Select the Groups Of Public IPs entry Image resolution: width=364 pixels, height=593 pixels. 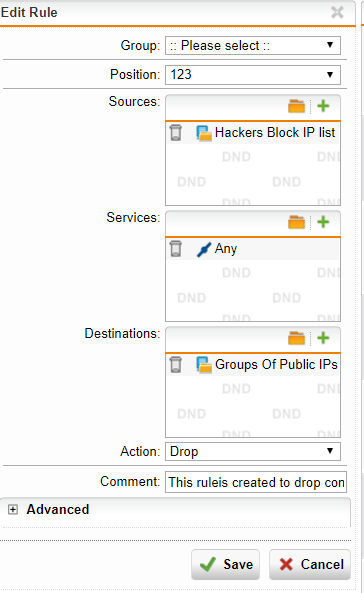point(276,365)
